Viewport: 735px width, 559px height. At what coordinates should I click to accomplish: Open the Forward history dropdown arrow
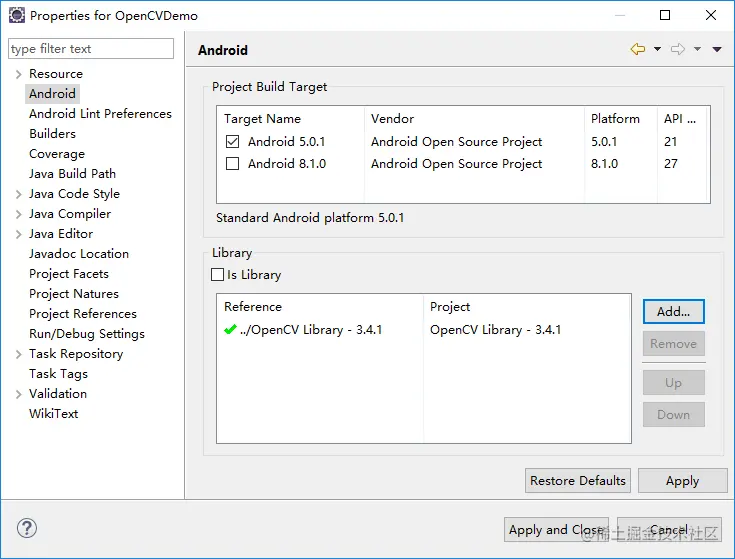[x=697, y=49]
